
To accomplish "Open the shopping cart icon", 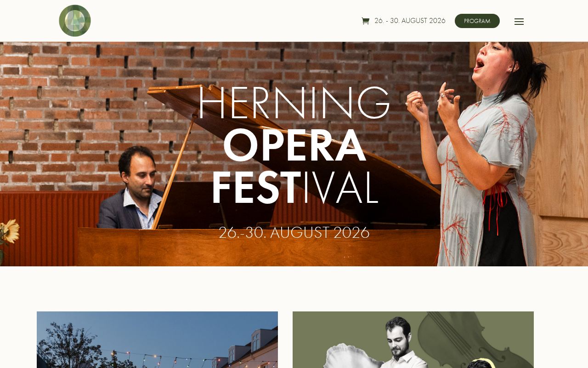I will pyautogui.click(x=365, y=21).
